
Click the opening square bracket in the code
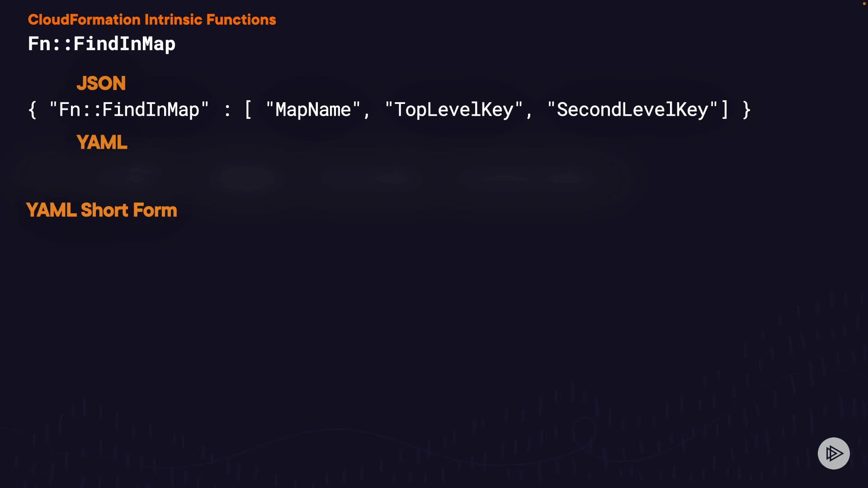point(248,110)
